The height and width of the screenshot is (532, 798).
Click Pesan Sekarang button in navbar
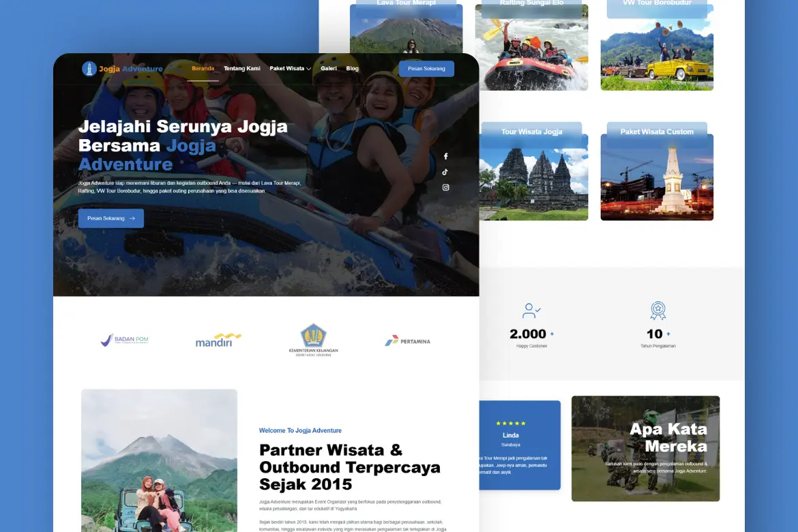(x=426, y=69)
